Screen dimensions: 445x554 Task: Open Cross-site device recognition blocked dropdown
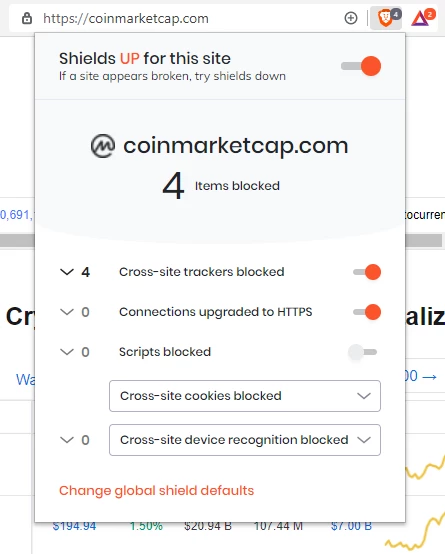pos(245,440)
